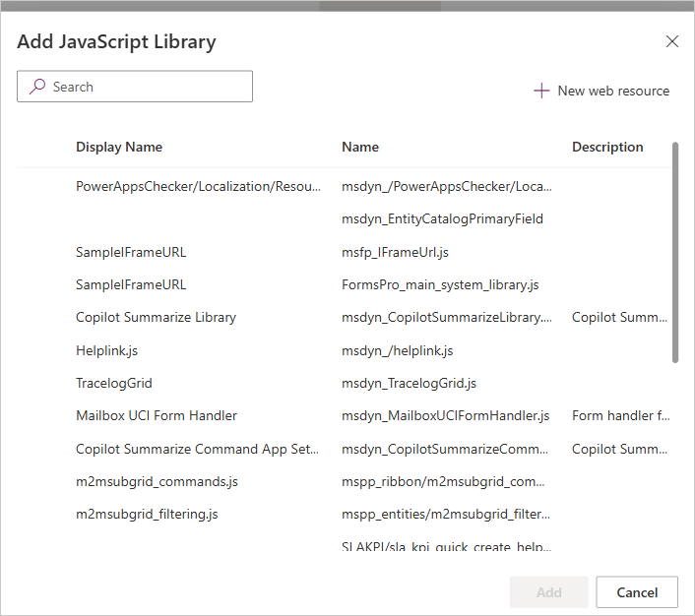
Task: Click msdyn_MailboxUCIFormHandler.js name cell
Action: 446,415
